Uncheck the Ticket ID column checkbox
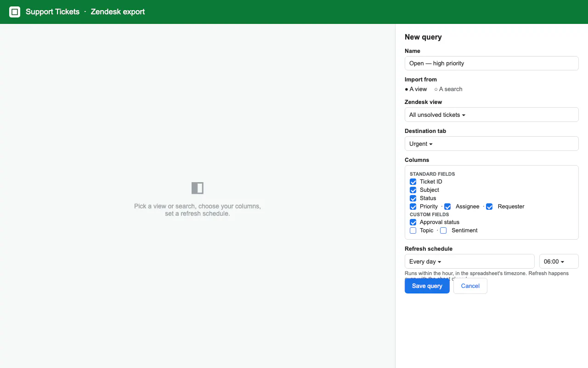This screenshot has width=588, height=368. [413, 182]
